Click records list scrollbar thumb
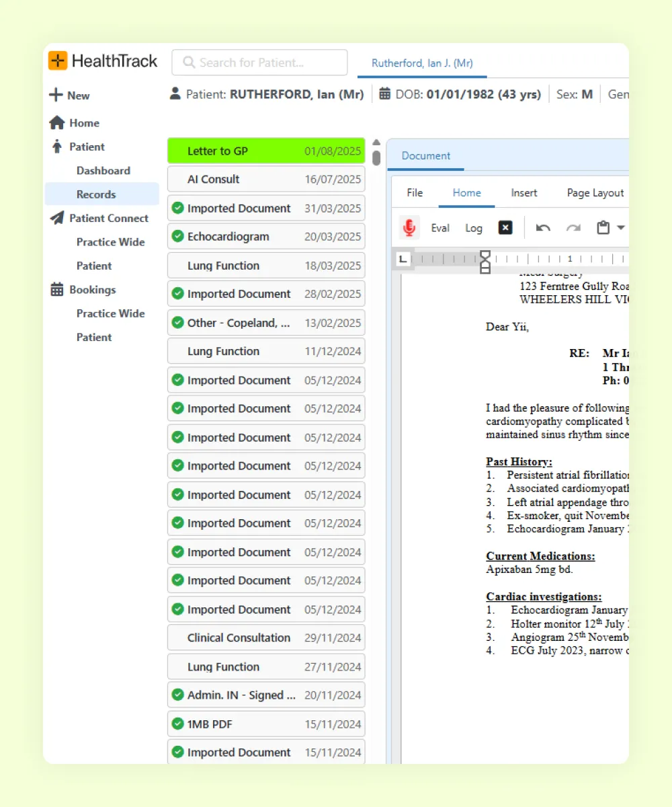 pos(376,158)
